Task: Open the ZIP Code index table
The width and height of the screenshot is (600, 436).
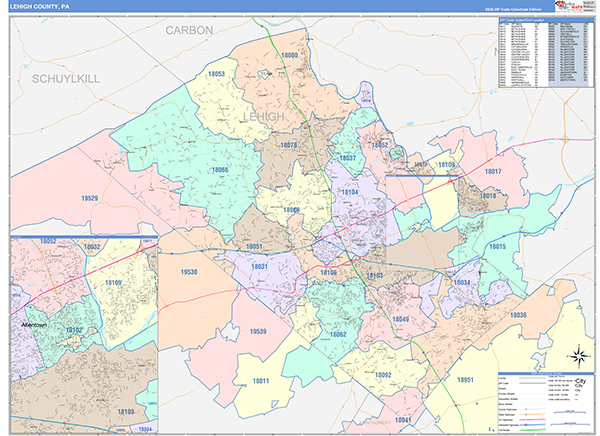Action: [544, 53]
